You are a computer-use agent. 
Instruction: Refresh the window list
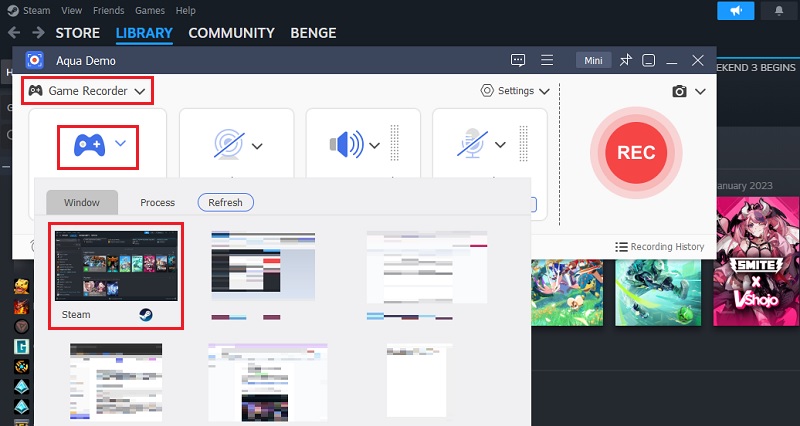coord(226,203)
